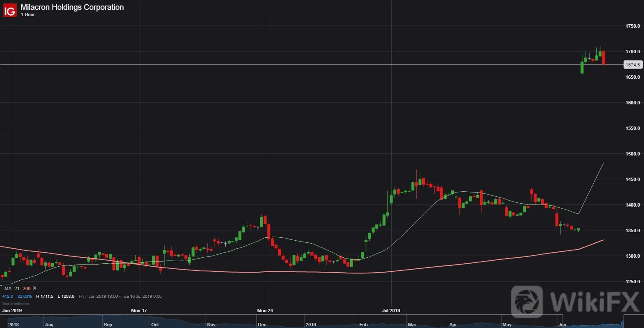
Task: Jump to Dec in the navigator strip
Action: [x=262, y=325]
